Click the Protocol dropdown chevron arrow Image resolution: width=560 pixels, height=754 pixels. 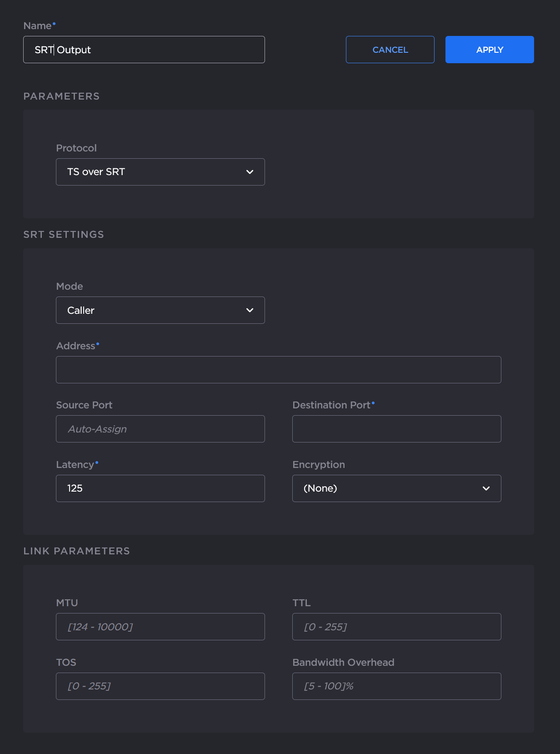coord(250,172)
